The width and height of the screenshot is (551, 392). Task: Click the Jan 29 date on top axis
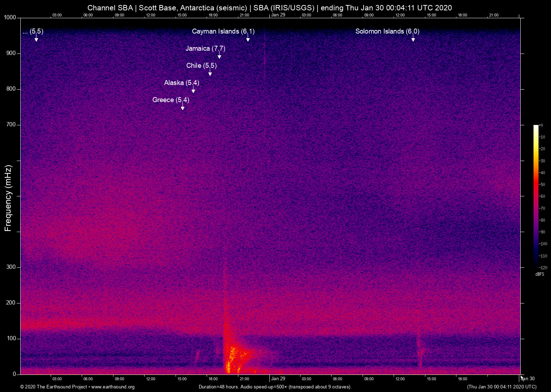pyautogui.click(x=278, y=15)
